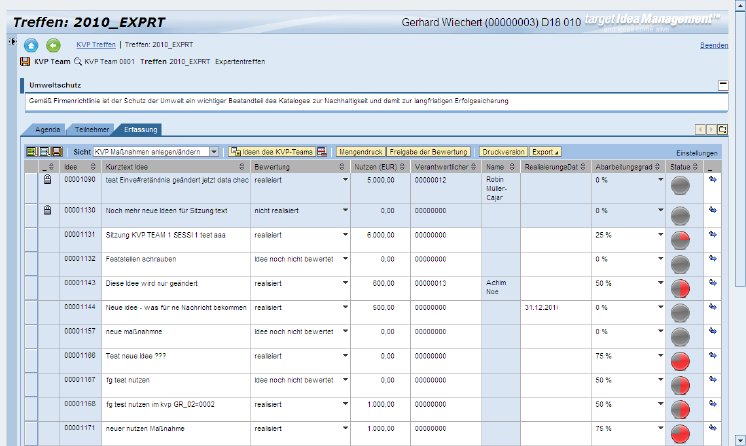Click the blue arrow icon in row 00001143
746x446 pixels.
point(713,284)
